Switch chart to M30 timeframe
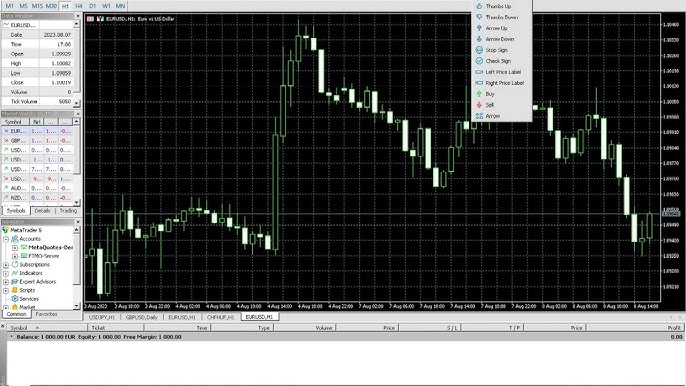 (x=51, y=6)
